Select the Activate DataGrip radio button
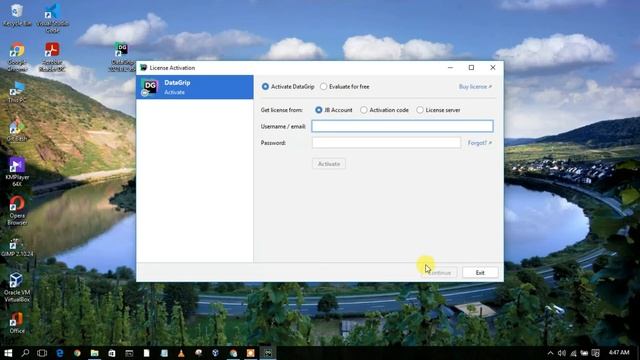The image size is (640, 360). [265, 87]
